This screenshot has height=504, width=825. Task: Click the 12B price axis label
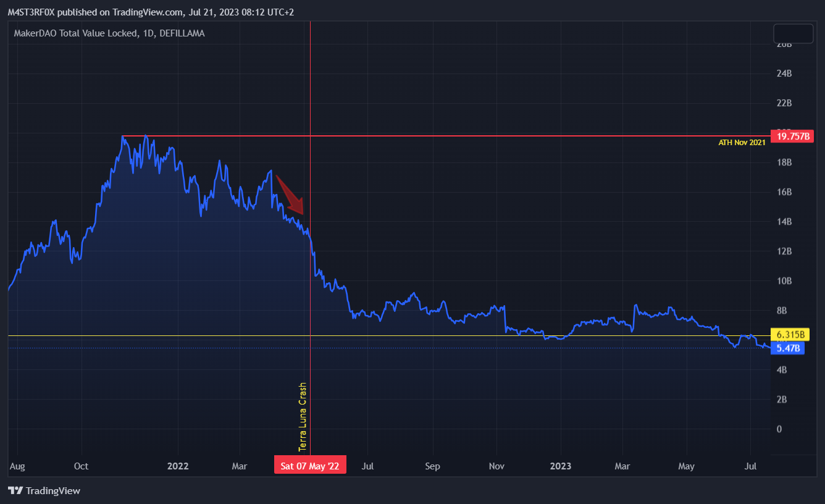point(784,251)
